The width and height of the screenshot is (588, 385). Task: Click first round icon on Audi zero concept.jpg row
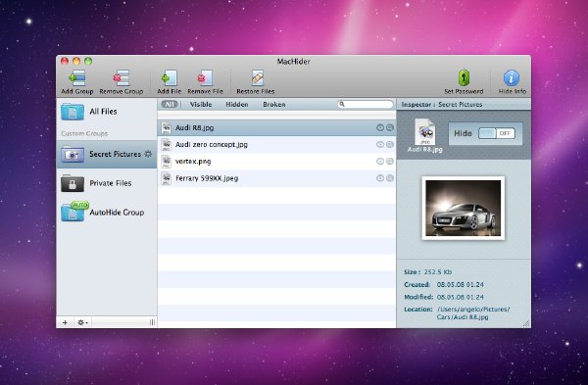click(380, 145)
